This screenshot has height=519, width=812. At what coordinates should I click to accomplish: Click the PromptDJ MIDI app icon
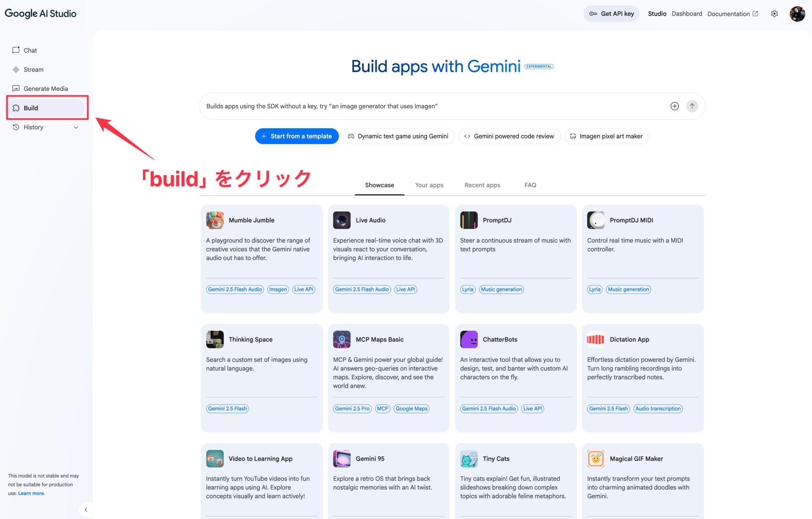[x=595, y=220]
